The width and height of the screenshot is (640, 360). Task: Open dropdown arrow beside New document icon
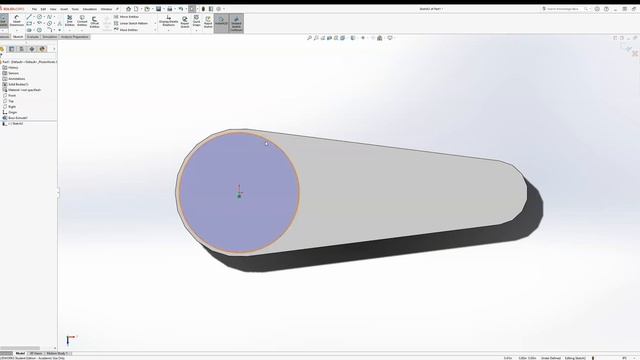pyautogui.click(x=141, y=9)
